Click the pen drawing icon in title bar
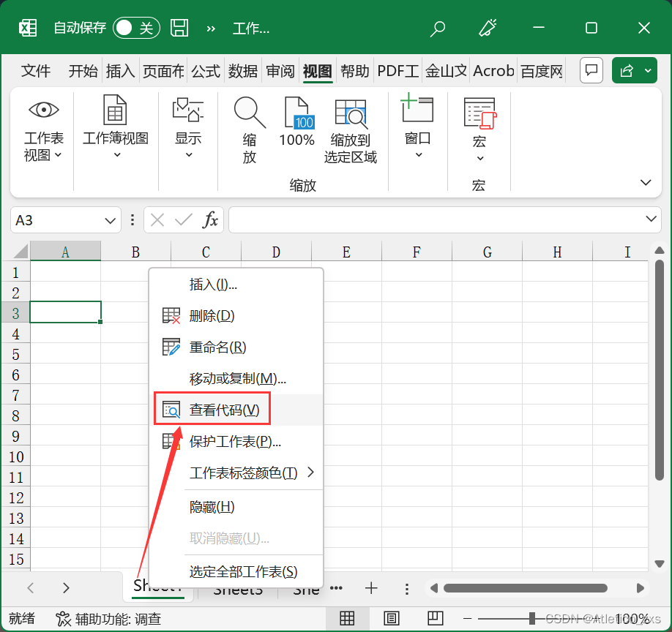672x632 pixels. click(x=488, y=29)
